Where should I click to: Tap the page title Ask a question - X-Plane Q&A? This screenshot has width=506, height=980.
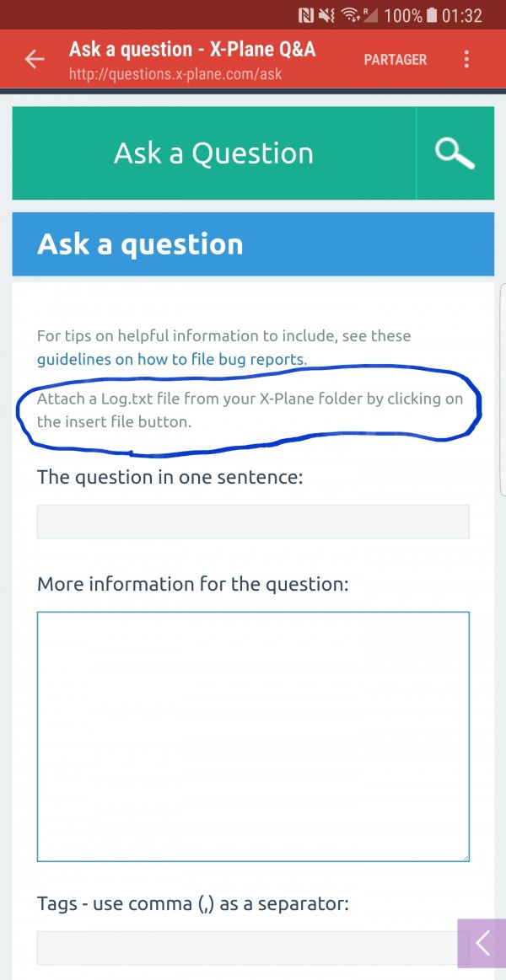(192, 49)
